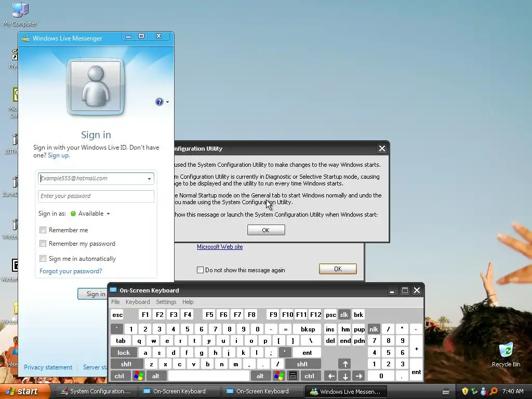
Task: Open the My Computer desktop icon
Action: coord(20,14)
